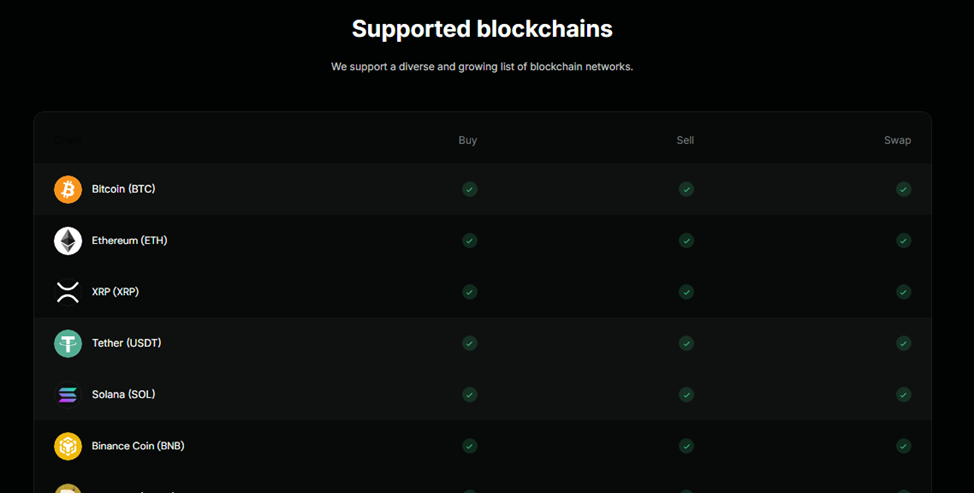
Task: Click the Sell column header
Action: (x=685, y=140)
